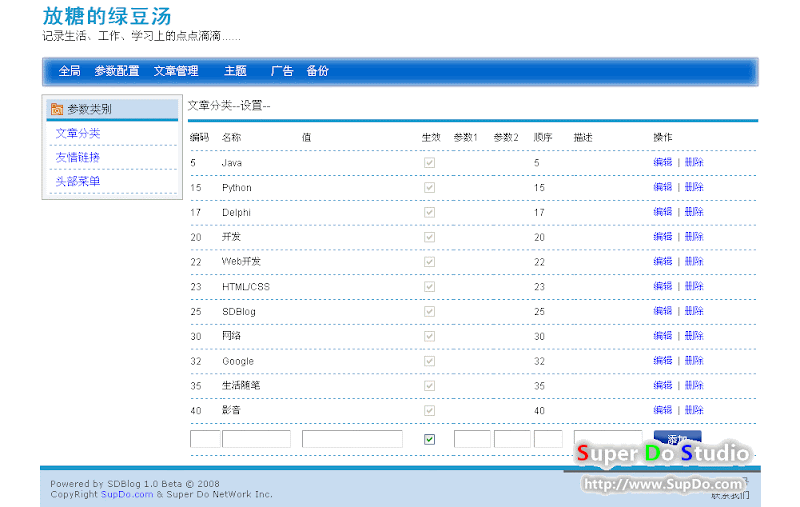Open the 参数配置 menu

pos(117,71)
